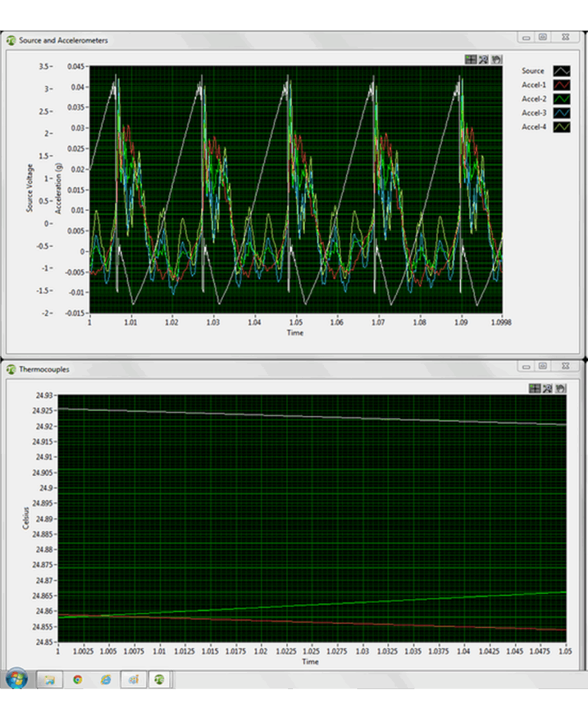Launch Internet Explorer from the taskbar
Screen dimensions: 588x723
coord(105,679)
